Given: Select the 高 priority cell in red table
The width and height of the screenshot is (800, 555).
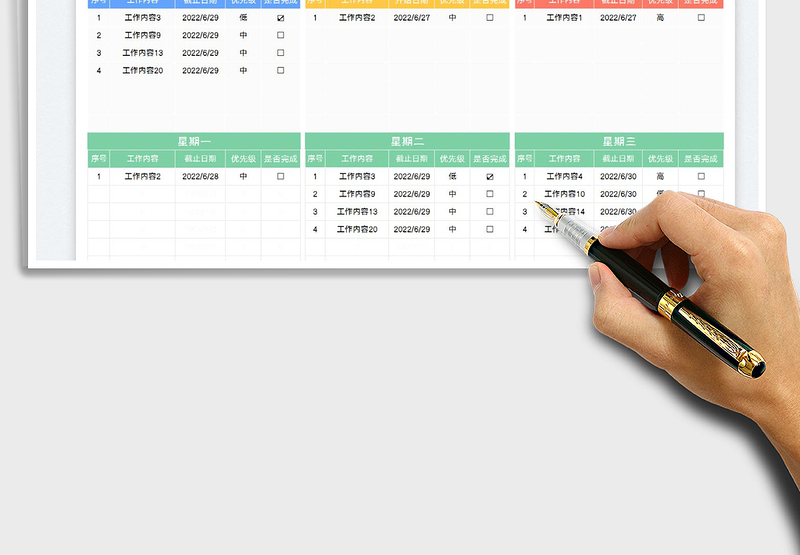Looking at the screenshot, I should (660, 18).
